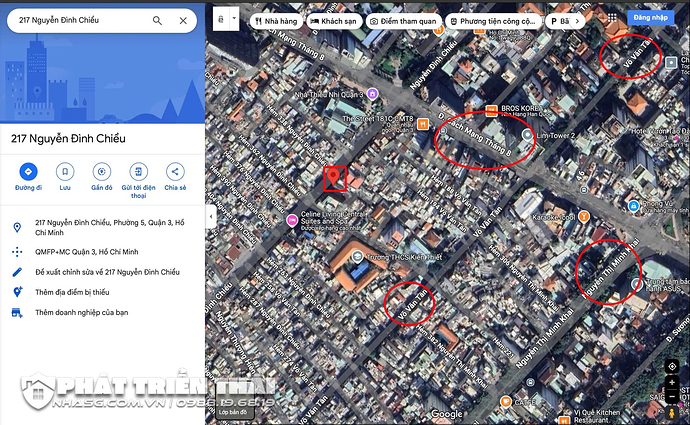This screenshot has width=690, height=425.
Task: Click the plus code dots icon
Action: 17,252
